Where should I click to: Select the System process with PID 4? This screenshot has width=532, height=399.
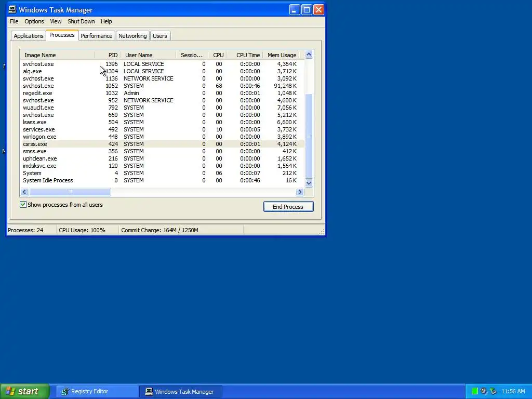(x=162, y=173)
